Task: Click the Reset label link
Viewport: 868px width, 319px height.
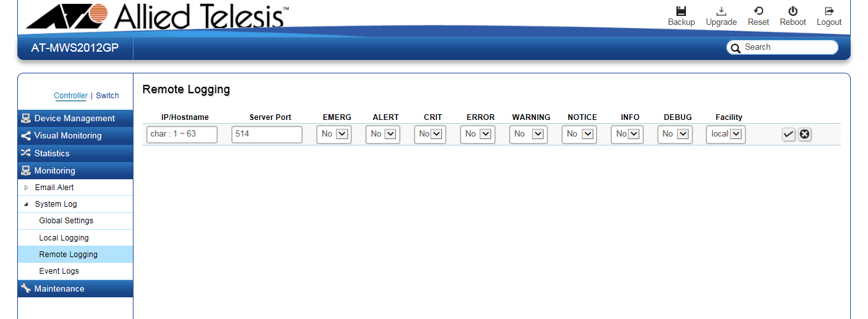Action: pos(758,22)
